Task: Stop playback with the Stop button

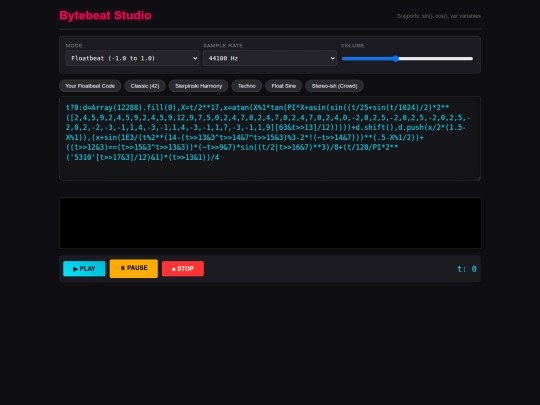Action: tap(183, 269)
